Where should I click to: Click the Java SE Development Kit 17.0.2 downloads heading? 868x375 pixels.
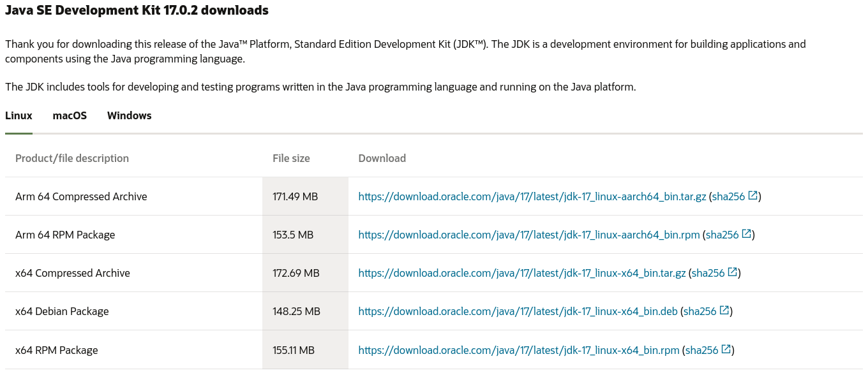pos(137,11)
